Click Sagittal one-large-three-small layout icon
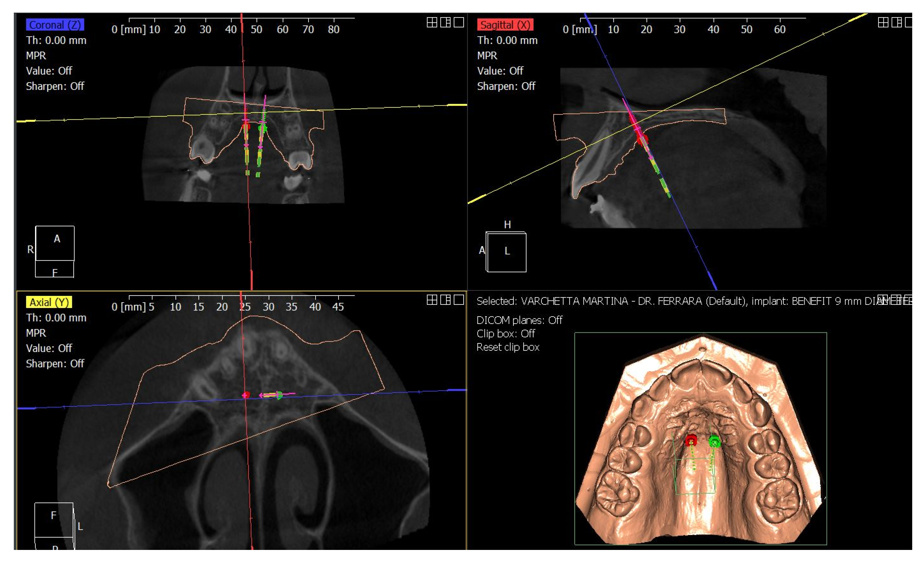924x562 pixels. [896, 22]
